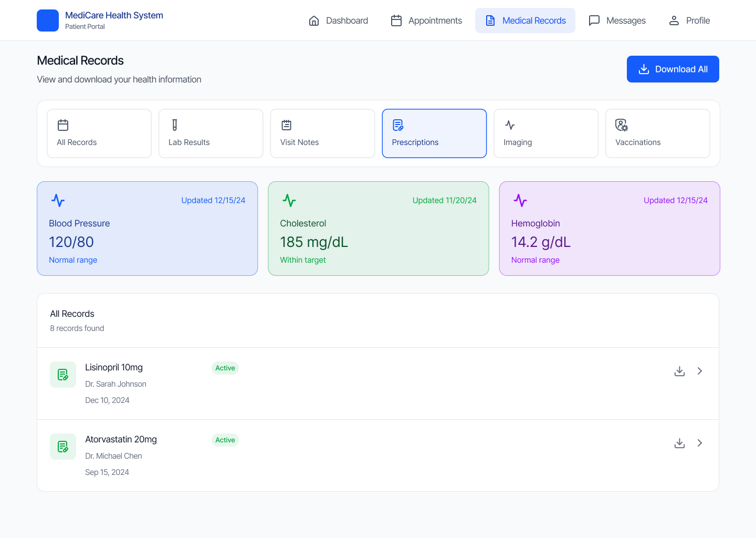Filter by Lab Results category

211,133
